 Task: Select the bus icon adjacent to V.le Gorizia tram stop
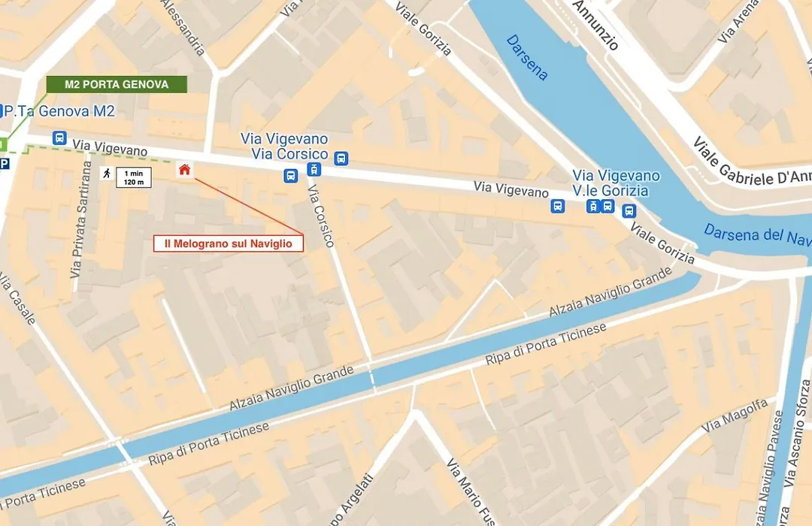pos(607,206)
